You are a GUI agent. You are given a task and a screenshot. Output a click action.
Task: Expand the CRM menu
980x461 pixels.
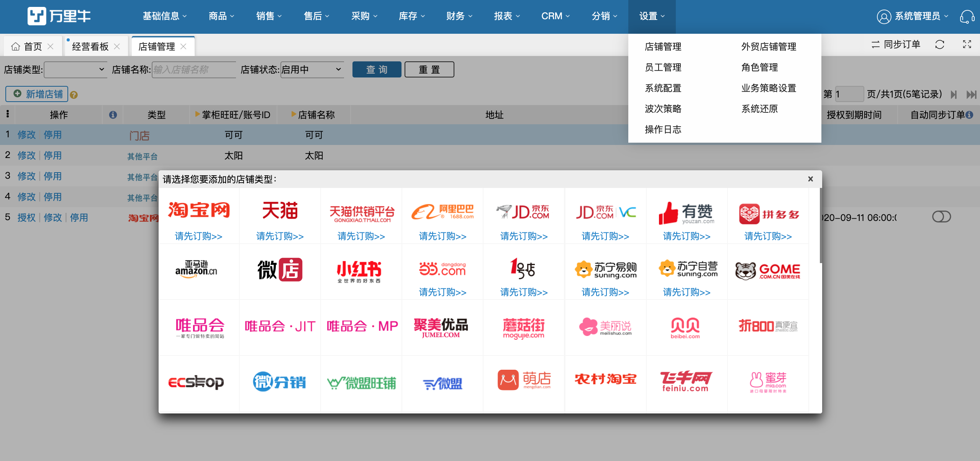click(x=555, y=16)
